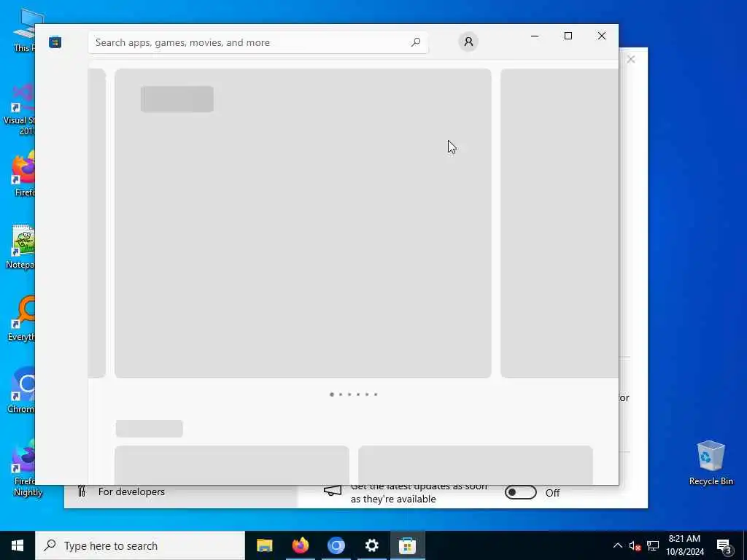Select the Notepad++ desktop shortcut
The image size is (747, 560).
tap(21, 246)
